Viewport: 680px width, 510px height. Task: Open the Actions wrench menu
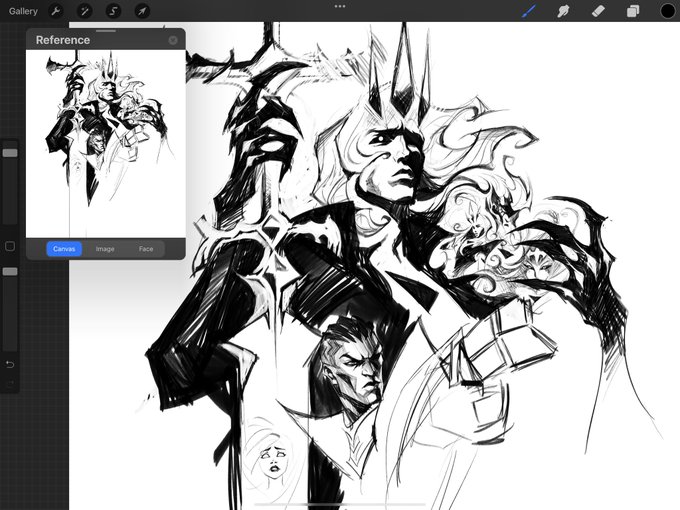56,11
